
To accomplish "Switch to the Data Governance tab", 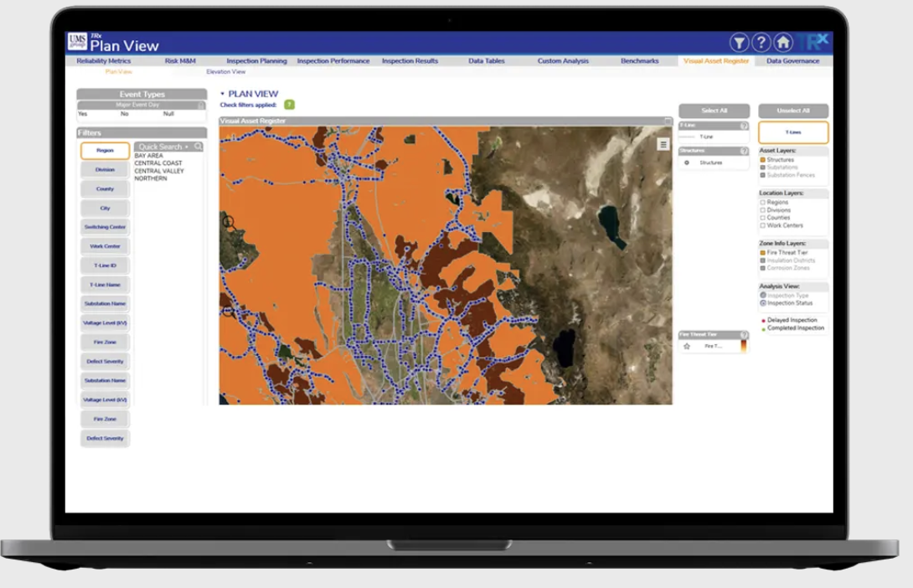I will (793, 61).
